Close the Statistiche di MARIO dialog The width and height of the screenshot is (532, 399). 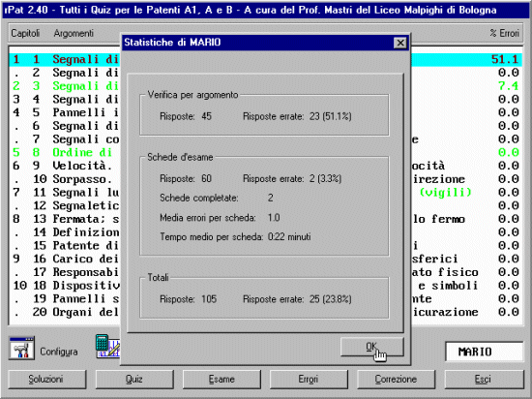pos(400,43)
